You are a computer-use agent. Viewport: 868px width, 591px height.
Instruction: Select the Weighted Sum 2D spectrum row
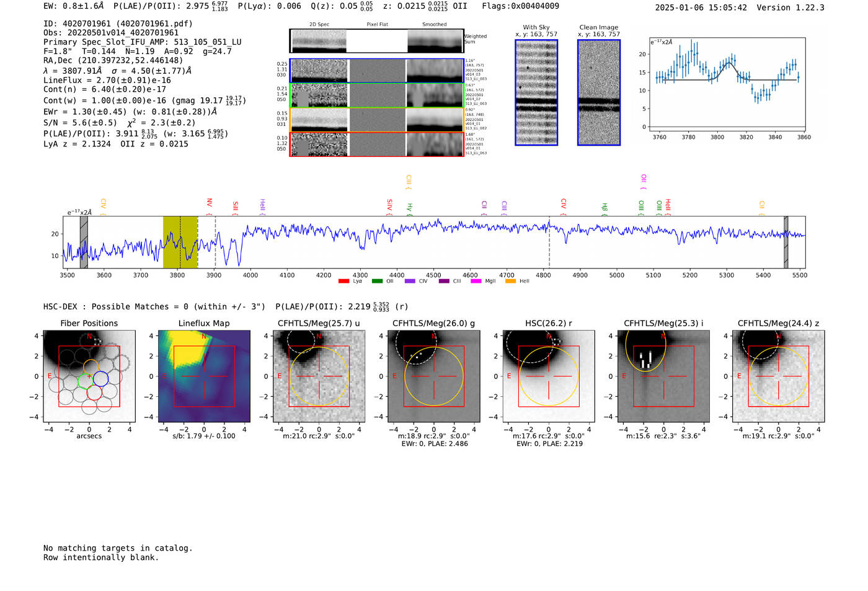pyautogui.click(x=377, y=41)
